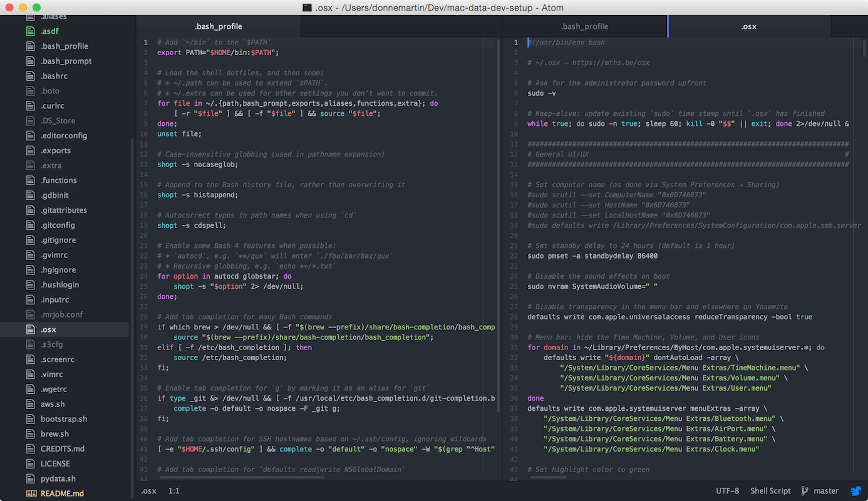Screen dimensions: 868x501
Task: Click the document icon in the title bar
Action: tap(307, 8)
